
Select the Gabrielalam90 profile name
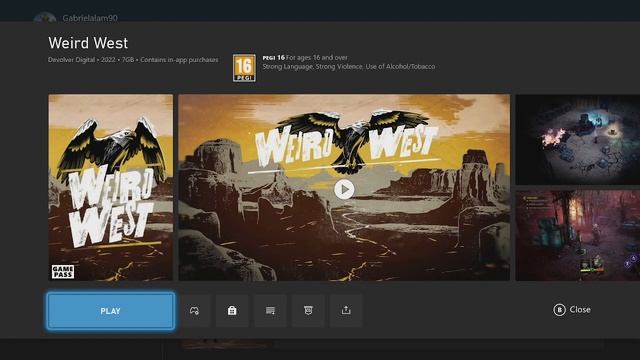point(90,18)
